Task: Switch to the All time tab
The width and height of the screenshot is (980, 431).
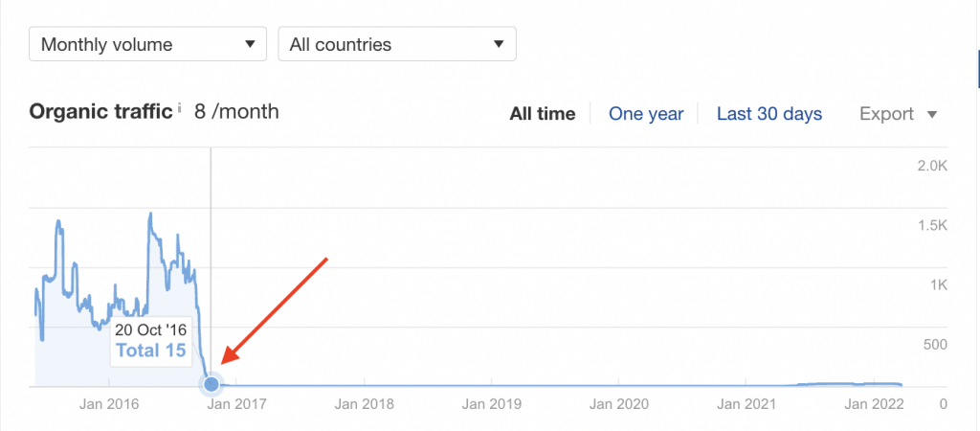Action: click(x=543, y=114)
